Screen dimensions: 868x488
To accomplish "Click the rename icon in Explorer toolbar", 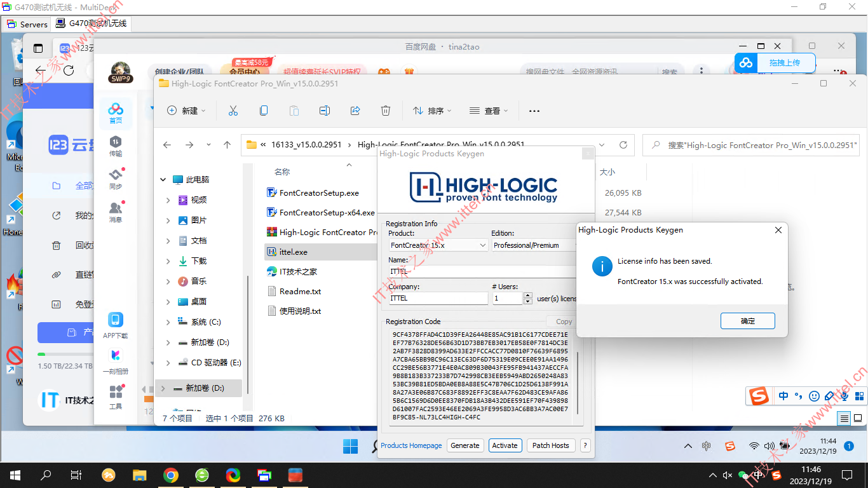I will pos(325,111).
